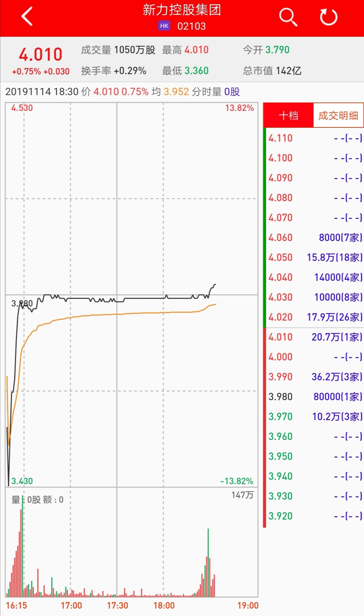This screenshot has width=364, height=616.
Task: Tap the 17:00 time axis label
Action: [71, 606]
